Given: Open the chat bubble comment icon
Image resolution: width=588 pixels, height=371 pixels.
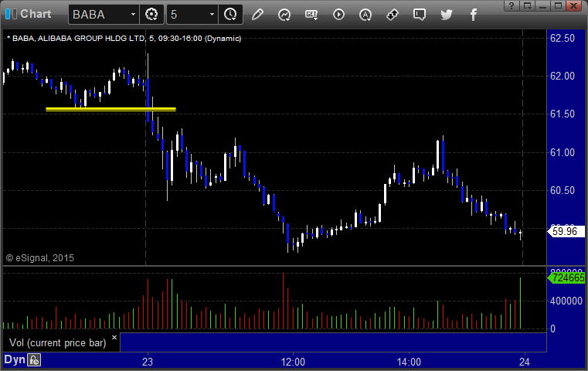Looking at the screenshot, I should click(420, 15).
